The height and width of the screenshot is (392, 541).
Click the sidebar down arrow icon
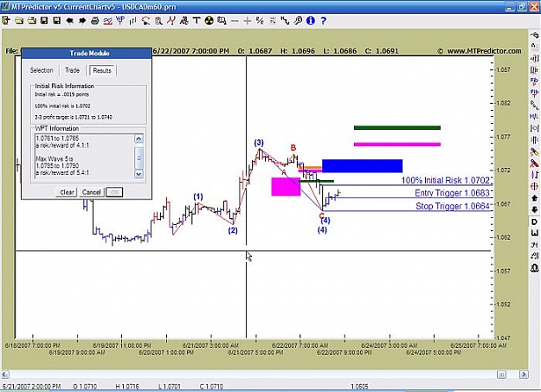pos(534,209)
